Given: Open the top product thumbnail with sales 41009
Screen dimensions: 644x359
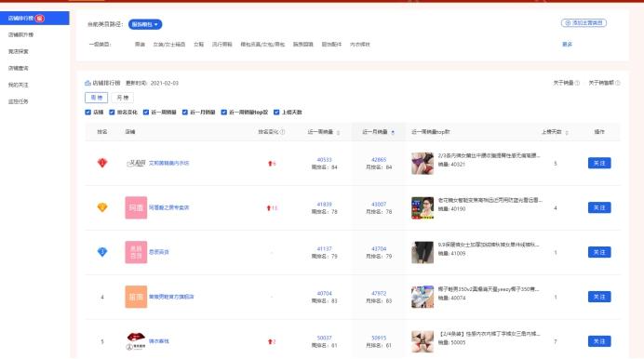Looking at the screenshot, I should tap(423, 252).
